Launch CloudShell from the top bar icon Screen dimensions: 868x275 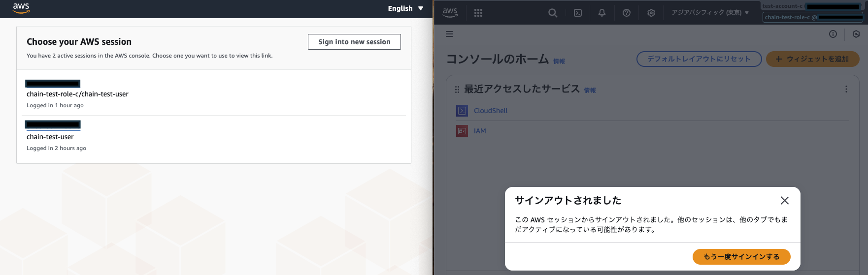[x=578, y=13]
